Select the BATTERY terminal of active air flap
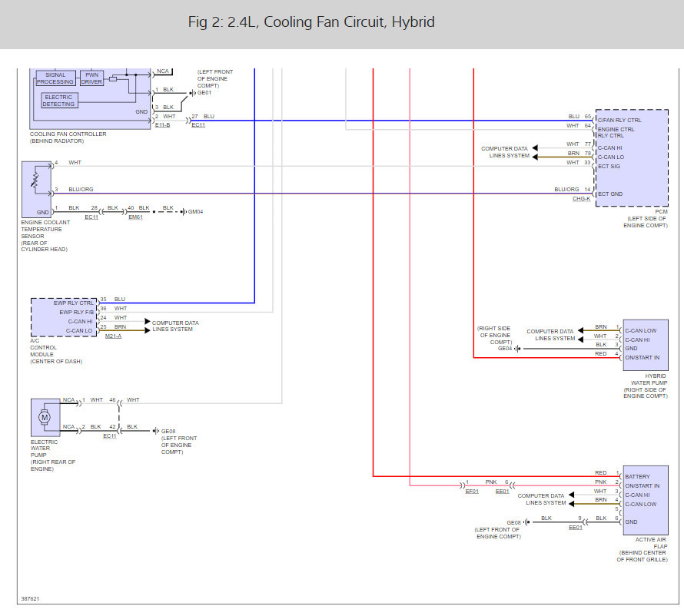Screen dimensions: 684x616 (x=637, y=476)
